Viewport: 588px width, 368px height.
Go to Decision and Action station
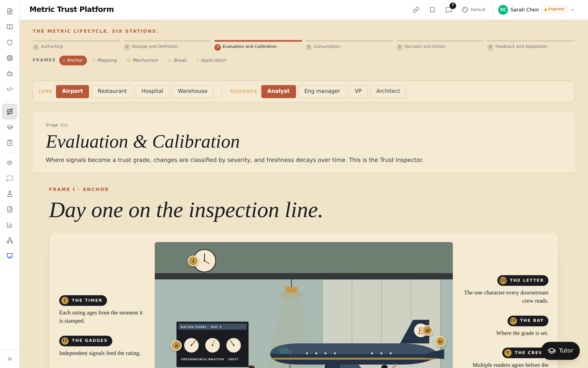[440, 45]
